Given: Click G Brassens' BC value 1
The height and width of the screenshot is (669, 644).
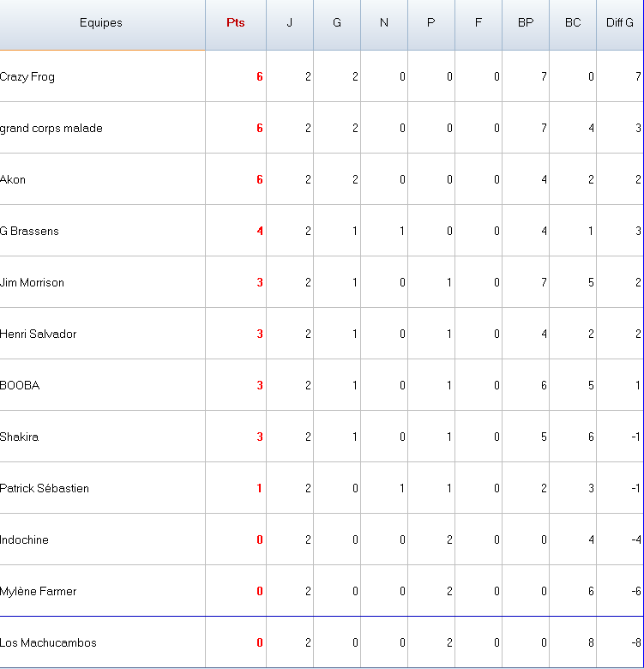Looking at the screenshot, I should pos(591,232).
